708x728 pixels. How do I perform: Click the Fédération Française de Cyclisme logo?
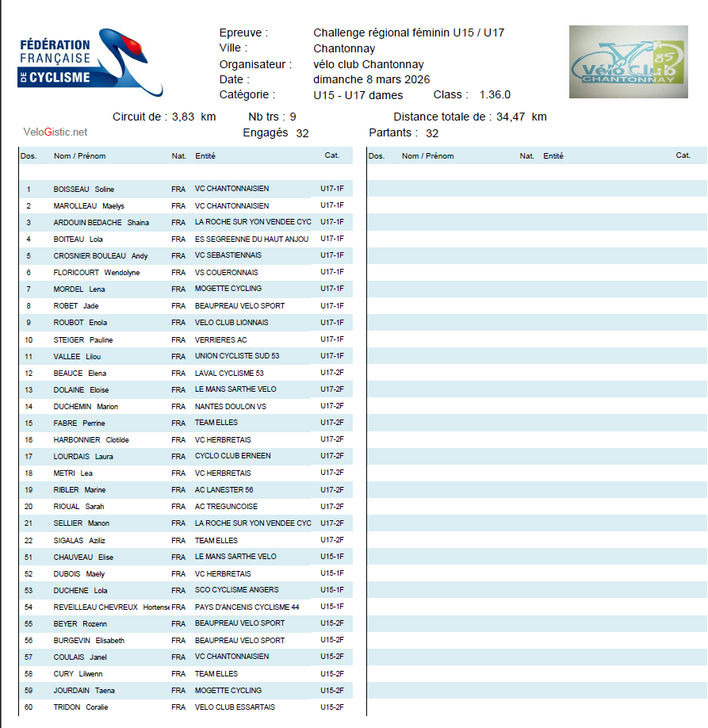click(90, 62)
